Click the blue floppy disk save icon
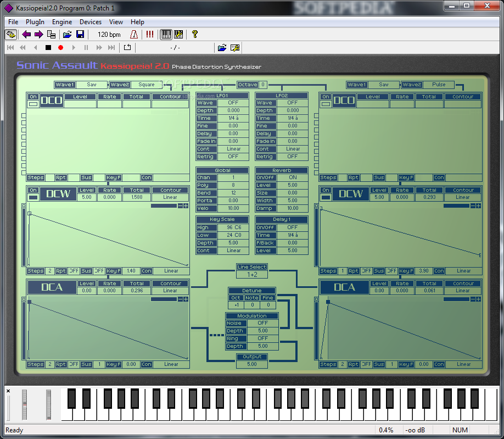Viewport: 504px width, 439px height. [x=80, y=35]
